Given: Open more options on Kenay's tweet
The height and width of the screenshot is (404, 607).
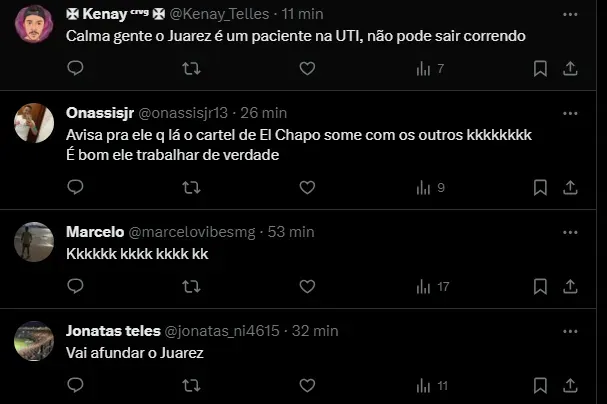Looking at the screenshot, I should (570, 15).
